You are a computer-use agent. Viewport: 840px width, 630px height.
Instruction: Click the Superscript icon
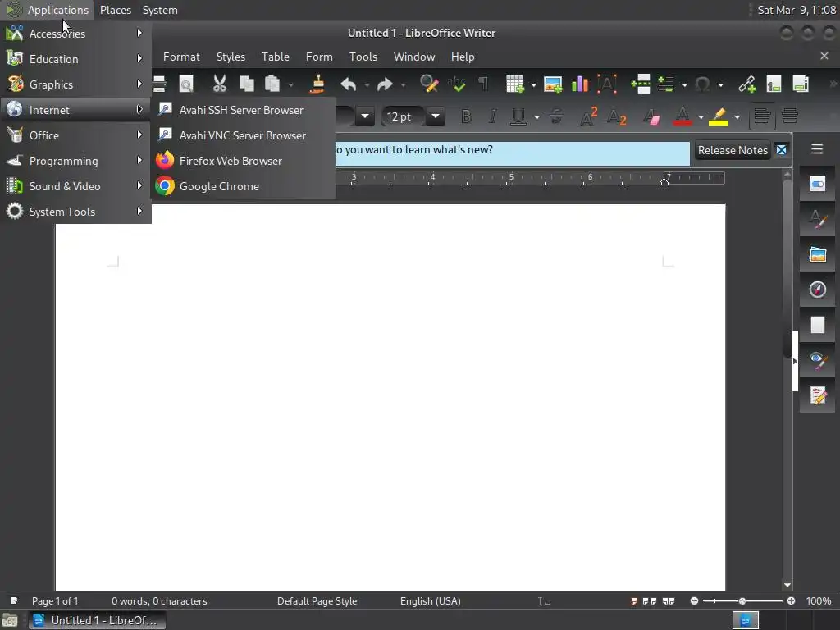point(588,116)
